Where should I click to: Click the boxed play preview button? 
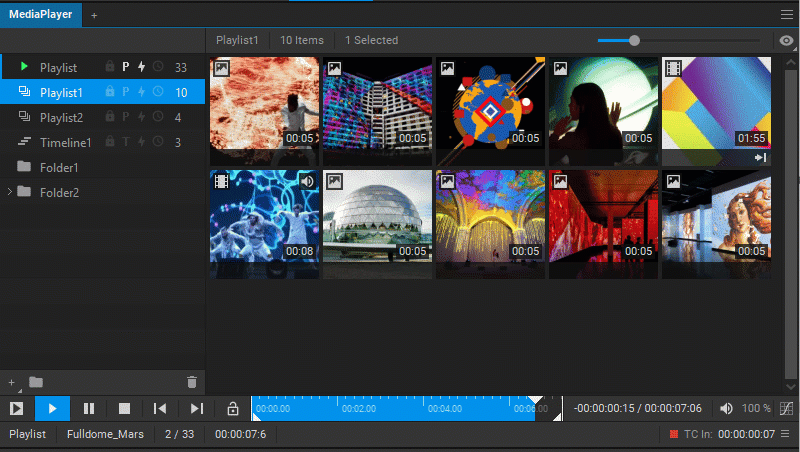16,409
